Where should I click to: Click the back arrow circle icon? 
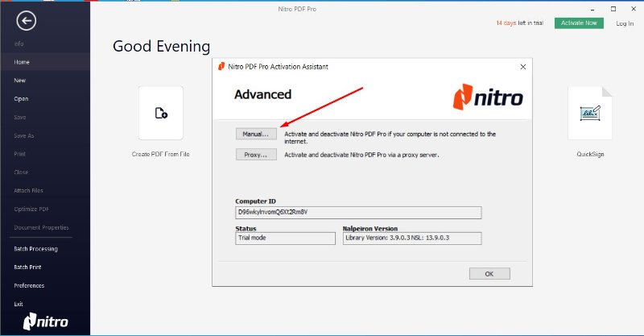pos(27,21)
